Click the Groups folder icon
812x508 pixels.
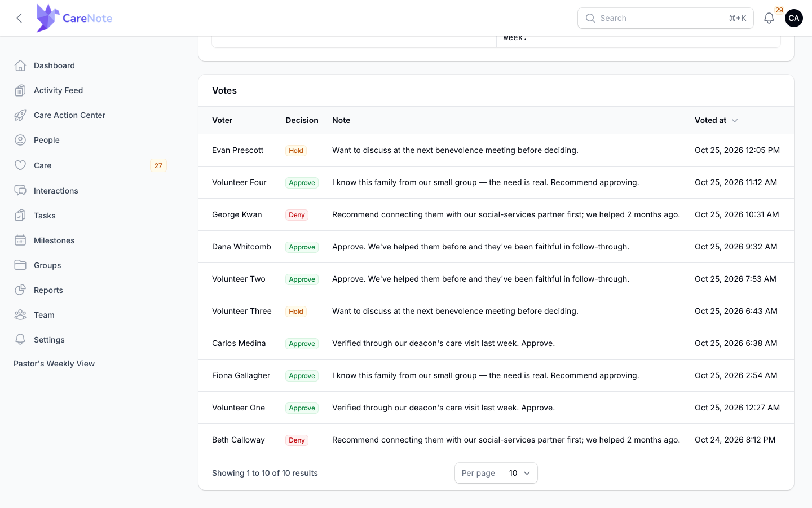20,265
